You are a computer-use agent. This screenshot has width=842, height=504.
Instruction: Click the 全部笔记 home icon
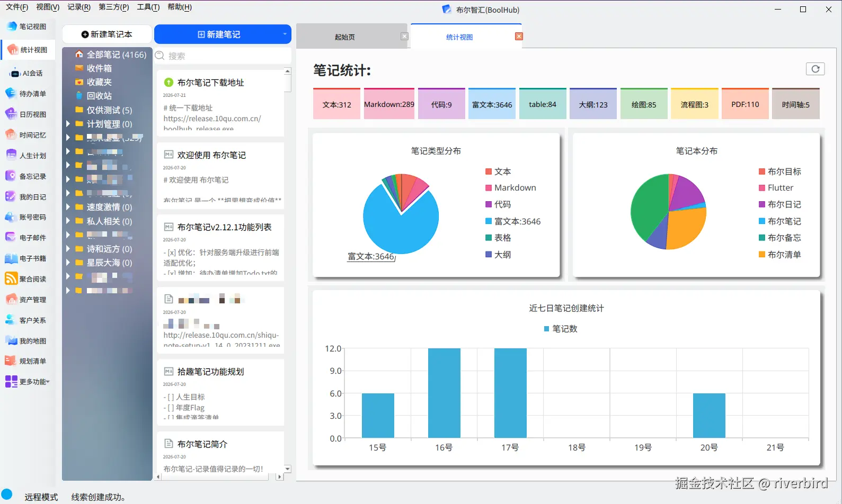point(79,54)
